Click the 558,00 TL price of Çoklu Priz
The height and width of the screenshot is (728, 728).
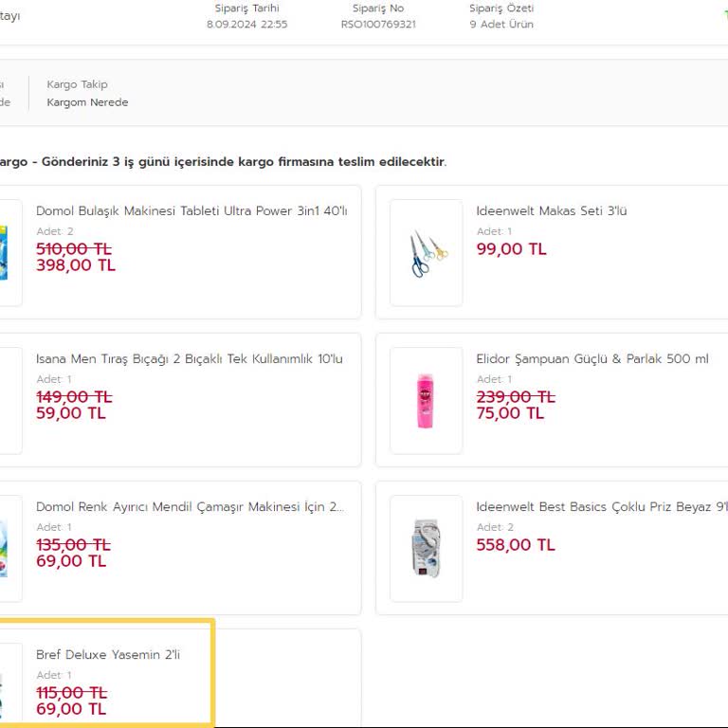[515, 545]
